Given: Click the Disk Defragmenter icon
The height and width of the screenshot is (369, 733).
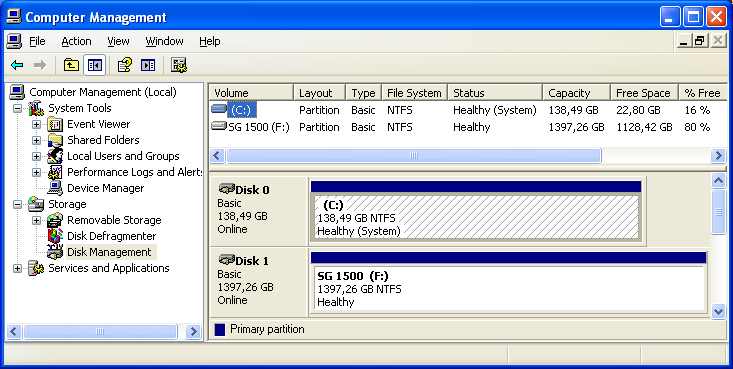Looking at the screenshot, I should [x=55, y=236].
